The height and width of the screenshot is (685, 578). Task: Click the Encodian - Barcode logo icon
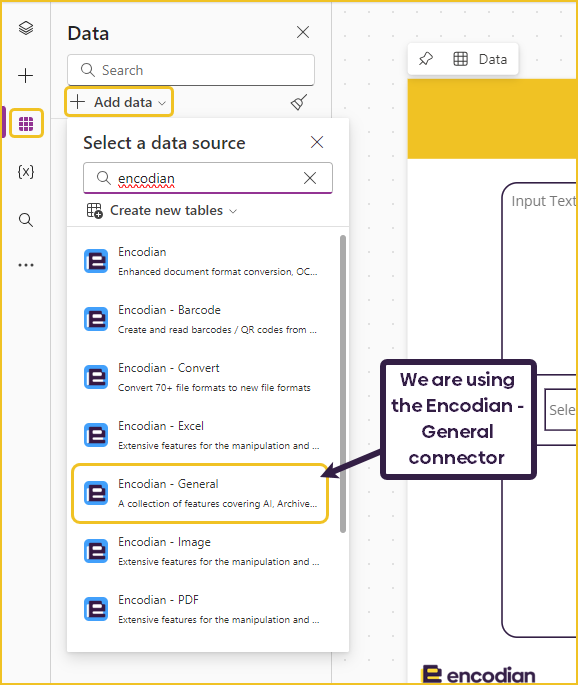[x=96, y=319]
